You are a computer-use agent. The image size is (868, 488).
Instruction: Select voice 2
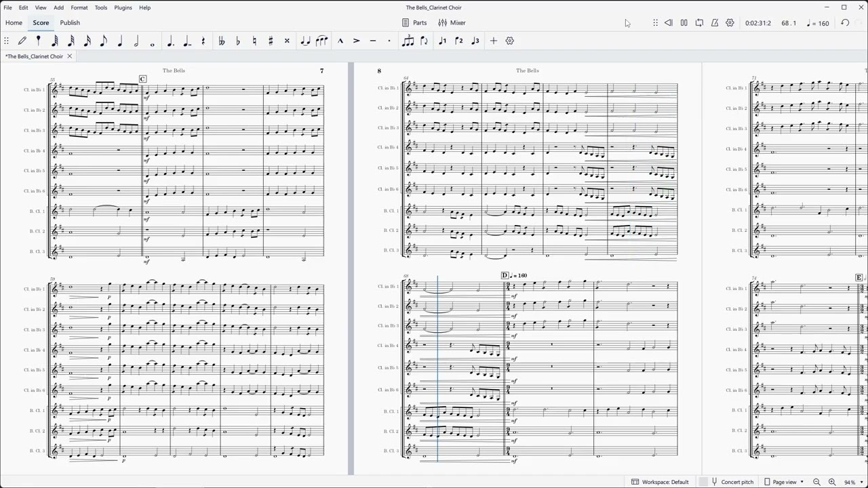[458, 41]
